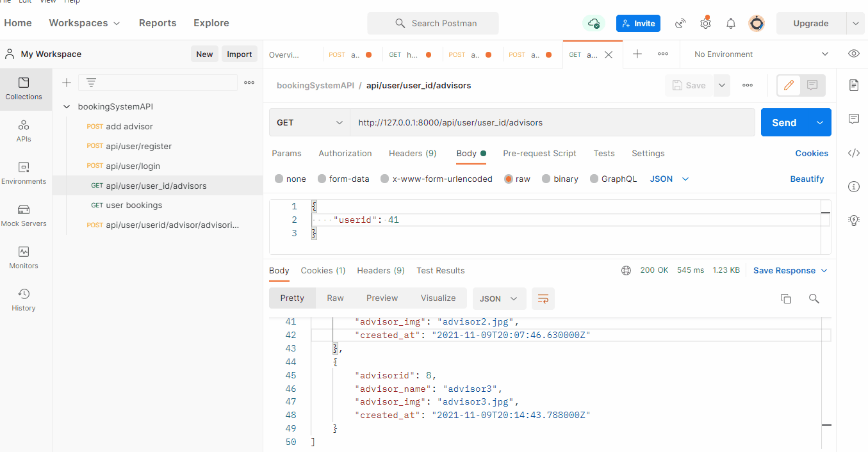Click the request URL input field
Viewport: 868px width, 452px height.
(552, 122)
